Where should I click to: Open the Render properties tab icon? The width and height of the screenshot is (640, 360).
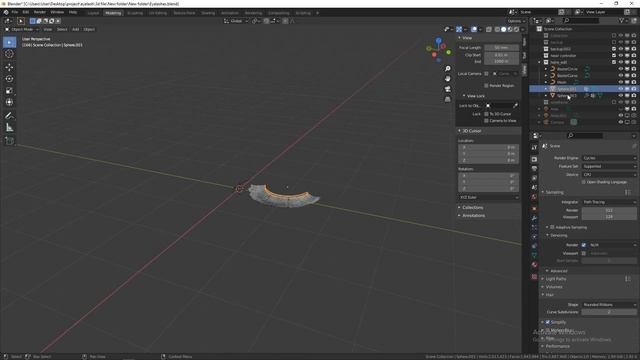[x=534, y=159]
